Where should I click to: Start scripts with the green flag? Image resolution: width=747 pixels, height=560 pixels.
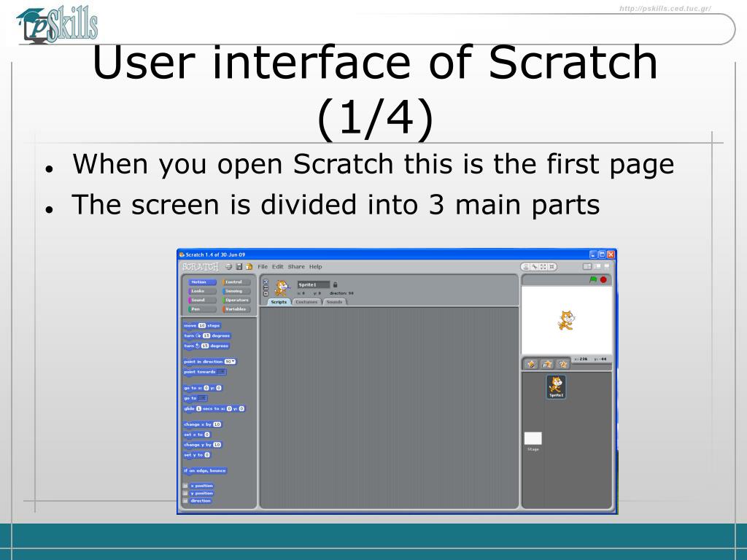tap(593, 279)
